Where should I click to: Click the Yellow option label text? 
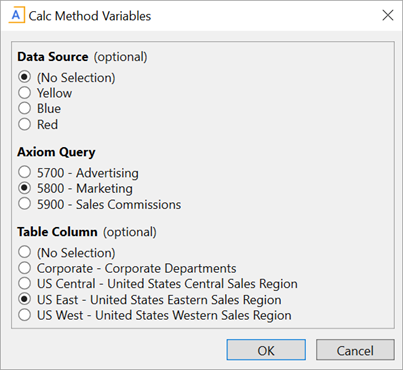point(54,93)
